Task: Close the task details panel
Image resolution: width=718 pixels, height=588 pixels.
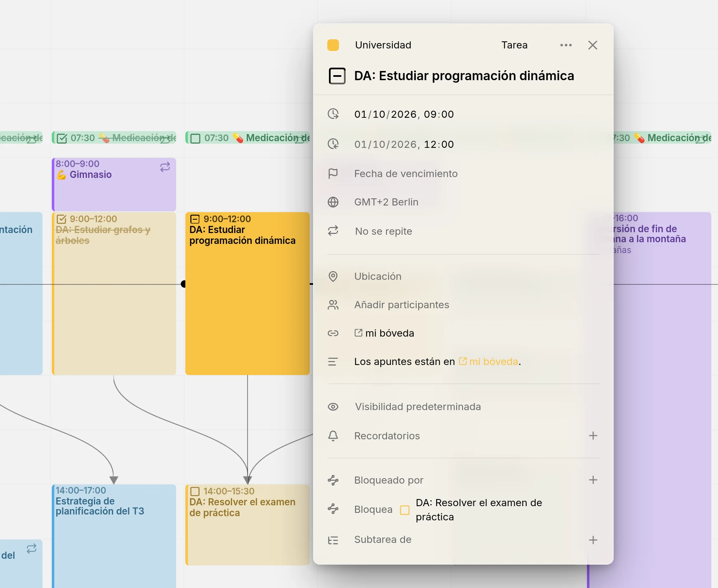Action: click(592, 45)
